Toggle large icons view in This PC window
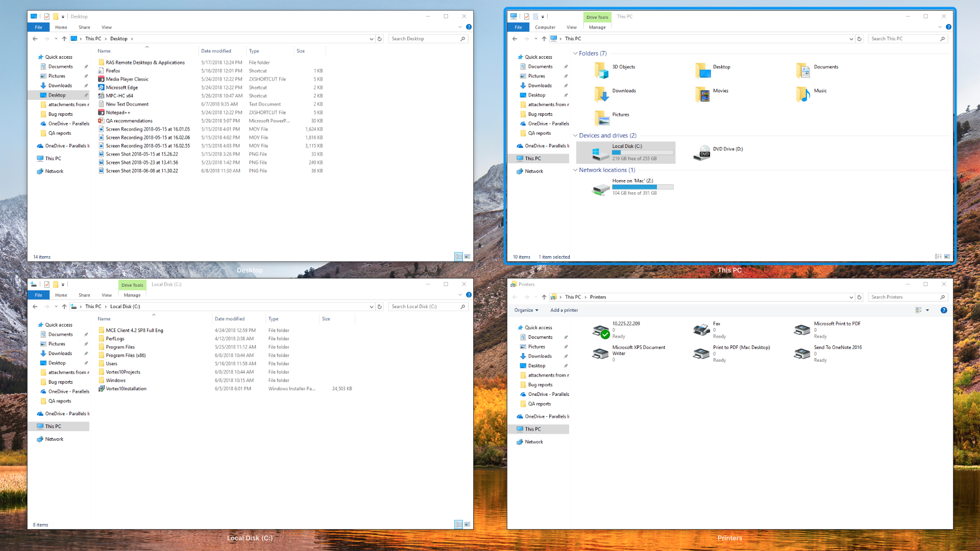 946,256
